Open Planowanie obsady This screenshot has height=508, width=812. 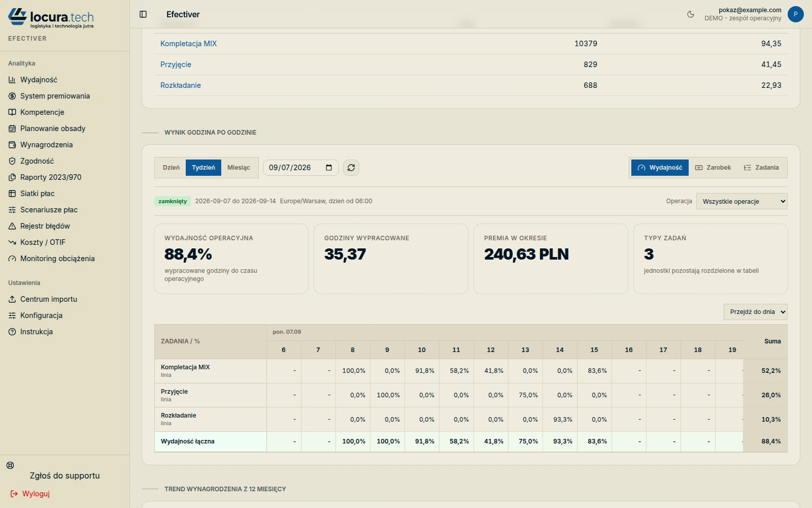pyautogui.click(x=53, y=129)
